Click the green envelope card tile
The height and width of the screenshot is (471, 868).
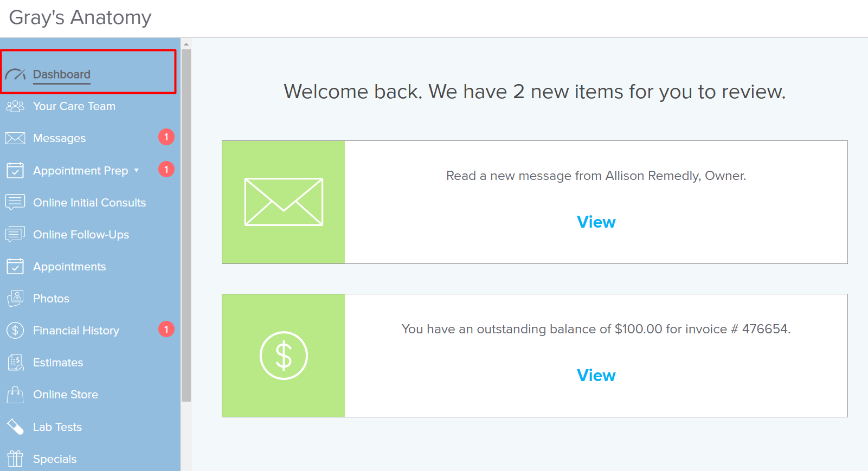coord(284,202)
